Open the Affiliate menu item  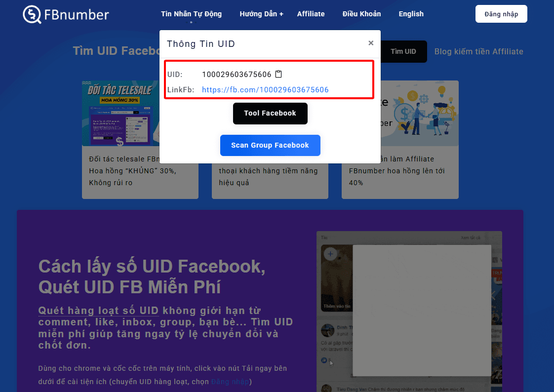[311, 14]
